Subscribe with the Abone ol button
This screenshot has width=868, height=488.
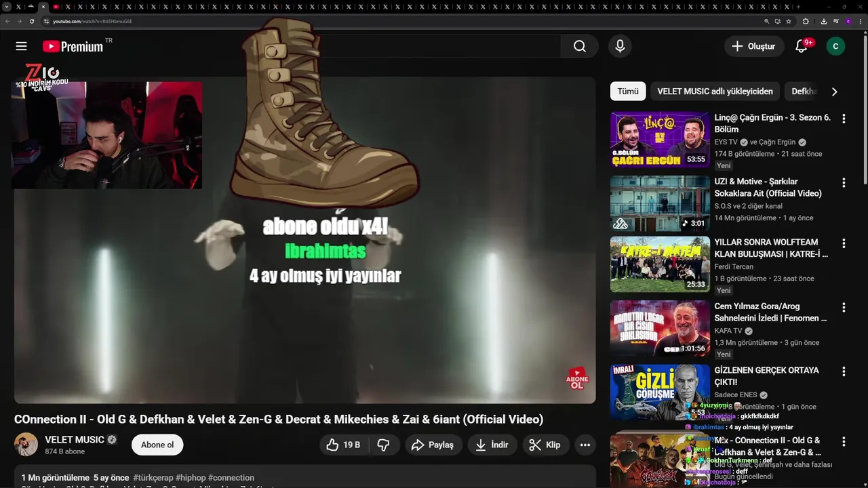tap(157, 445)
